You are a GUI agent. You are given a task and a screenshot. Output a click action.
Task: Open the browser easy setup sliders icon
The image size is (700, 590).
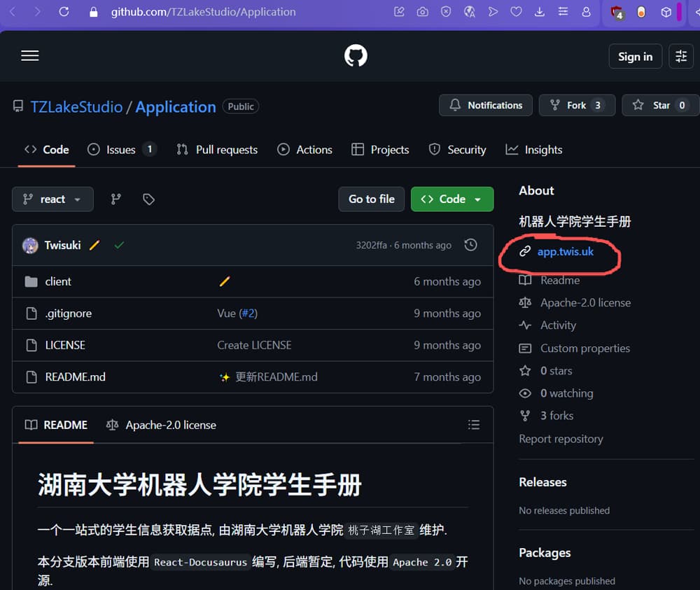563,12
